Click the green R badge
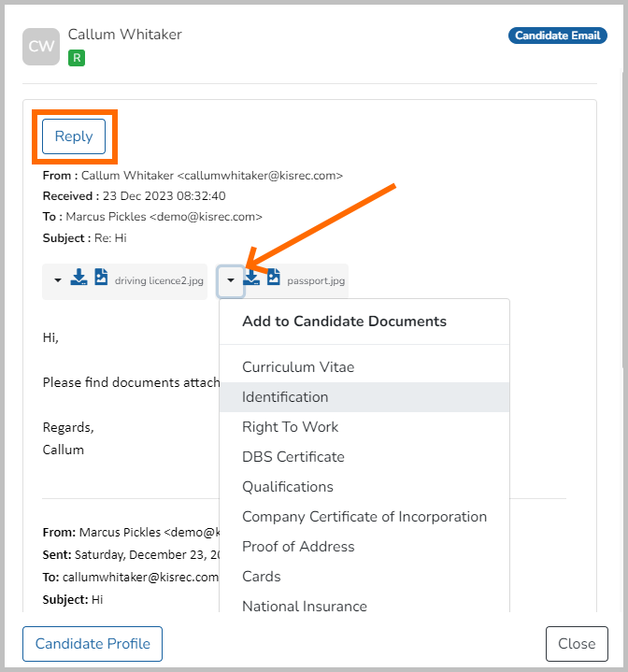 pos(77,58)
